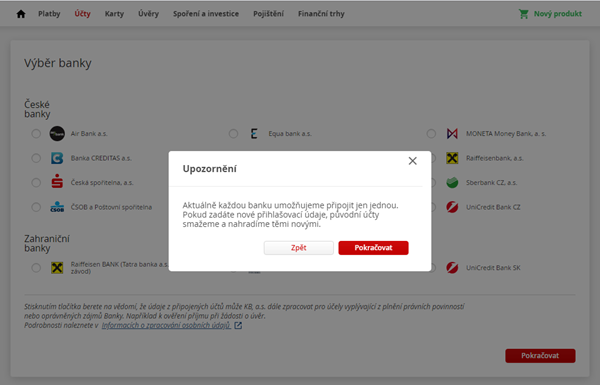The width and height of the screenshot is (600, 385).
Task: Go to the home page icon
Action: pos(21,14)
